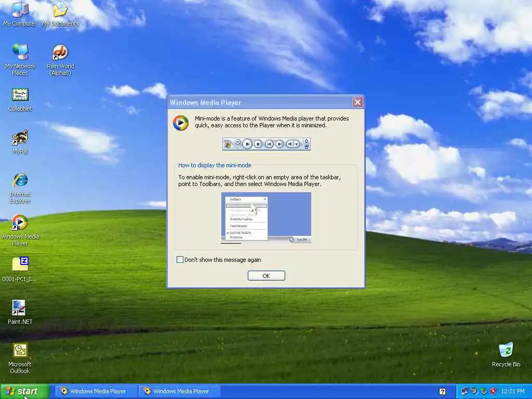The width and height of the screenshot is (532, 399).
Task: Close the Windows Media Player dialog
Action: pos(357,102)
